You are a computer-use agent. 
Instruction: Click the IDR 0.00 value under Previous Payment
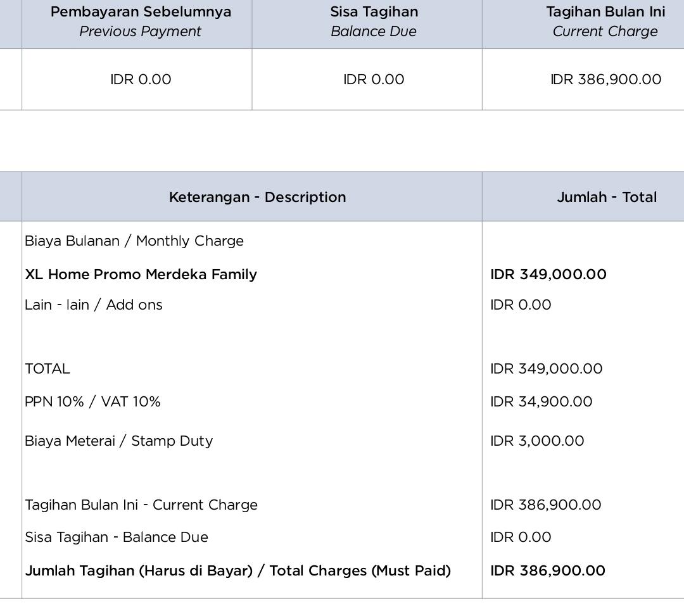click(141, 80)
